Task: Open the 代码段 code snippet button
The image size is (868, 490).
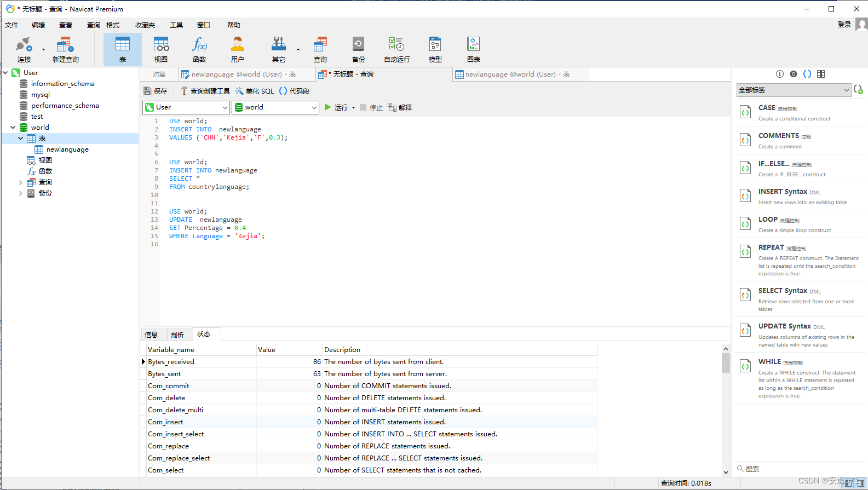Action: (295, 91)
